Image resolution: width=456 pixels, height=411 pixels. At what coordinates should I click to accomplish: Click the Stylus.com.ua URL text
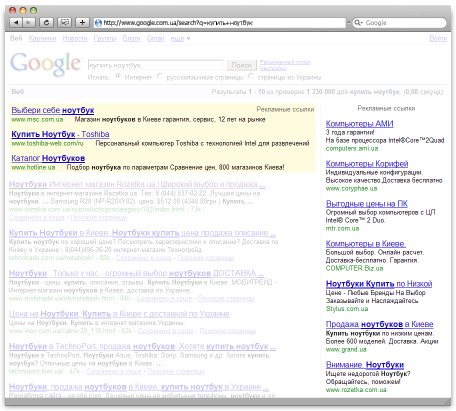click(347, 309)
